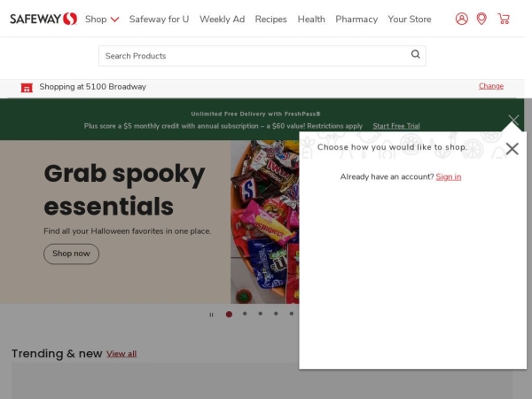Click 'Grab spooky essentials' heading

coord(124,190)
